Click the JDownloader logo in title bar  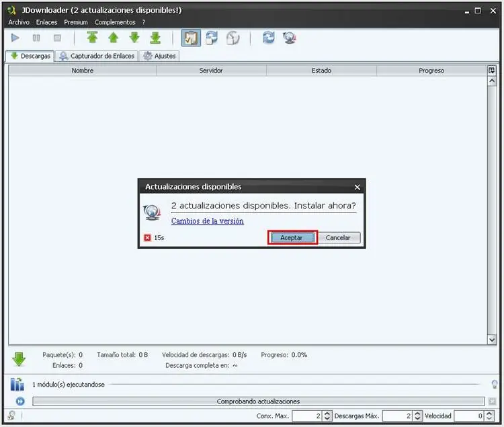point(12,10)
